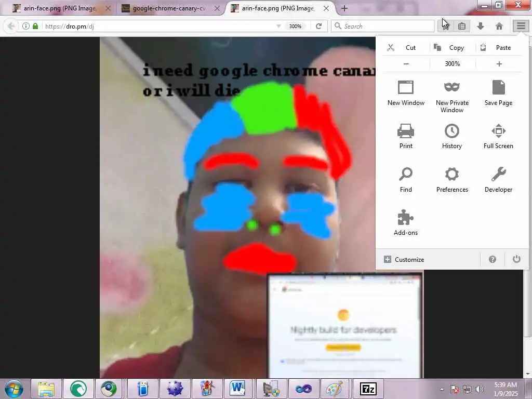The height and width of the screenshot is (399, 532).
Task: Zoom out with the minus button
Action: coord(406,64)
